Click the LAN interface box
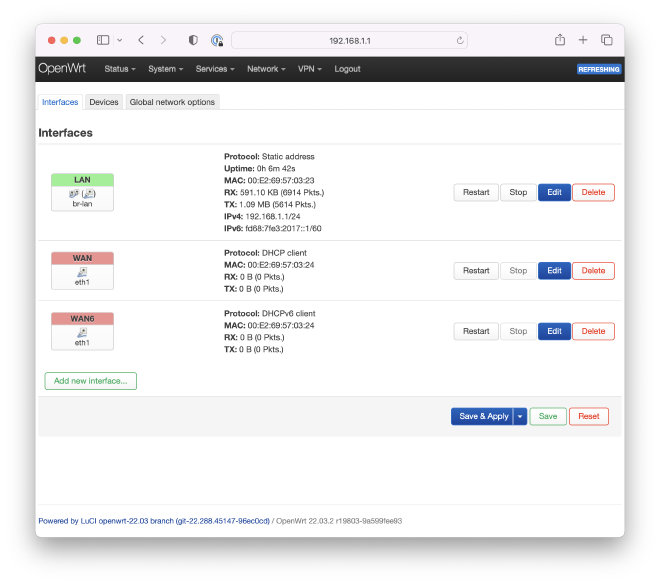The image size is (660, 584). 82,192
